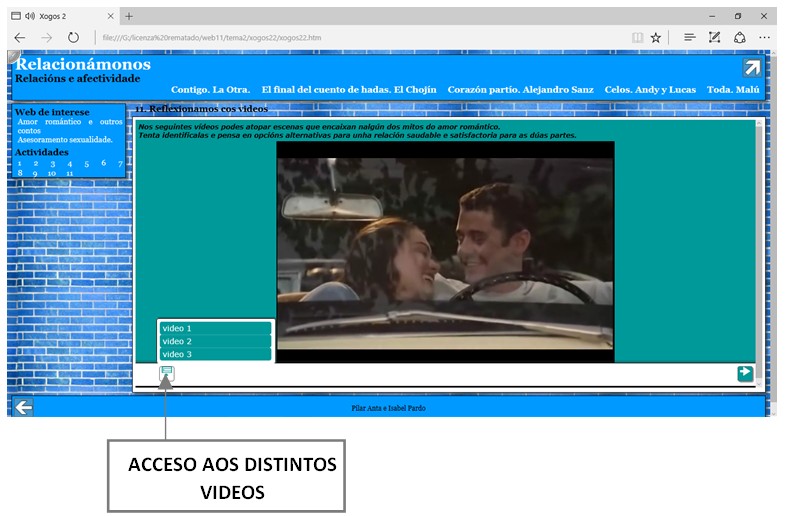Minimize the browser window
Viewport: 788px width, 516px height.
(x=712, y=16)
